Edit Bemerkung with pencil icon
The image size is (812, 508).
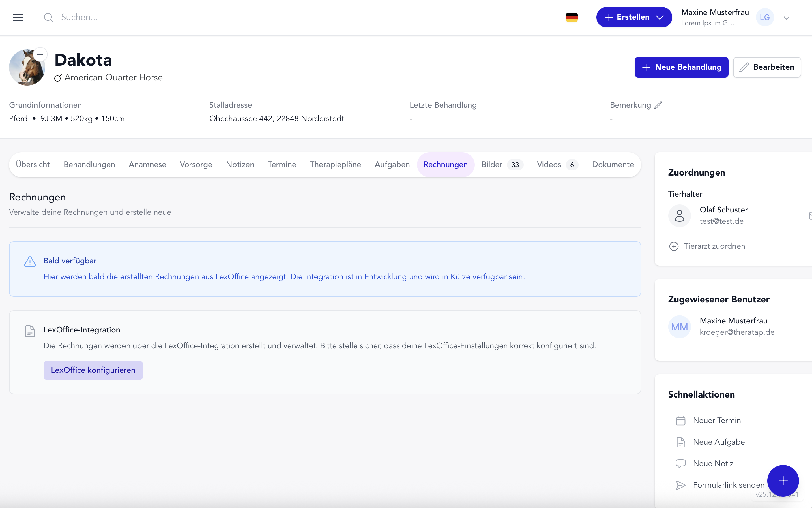pyautogui.click(x=658, y=105)
